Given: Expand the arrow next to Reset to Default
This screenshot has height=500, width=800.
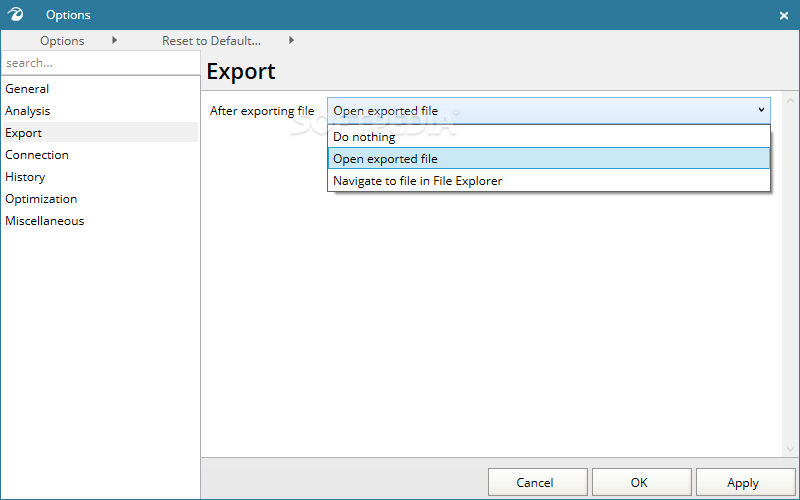Looking at the screenshot, I should click(291, 40).
